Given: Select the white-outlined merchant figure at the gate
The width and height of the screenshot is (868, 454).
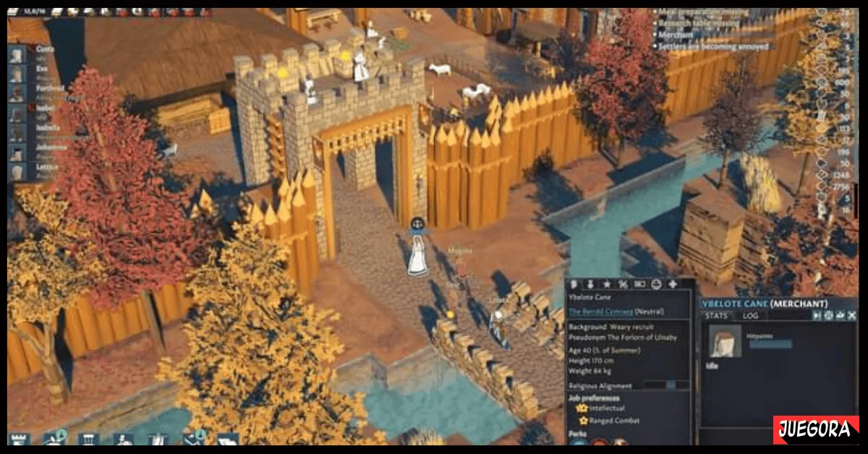Looking at the screenshot, I should (417, 254).
